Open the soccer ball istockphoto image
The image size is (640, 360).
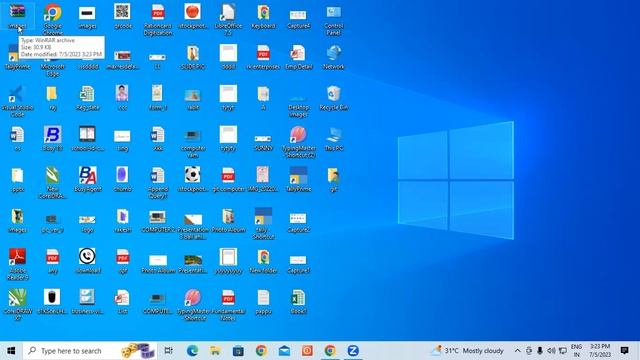(193, 180)
